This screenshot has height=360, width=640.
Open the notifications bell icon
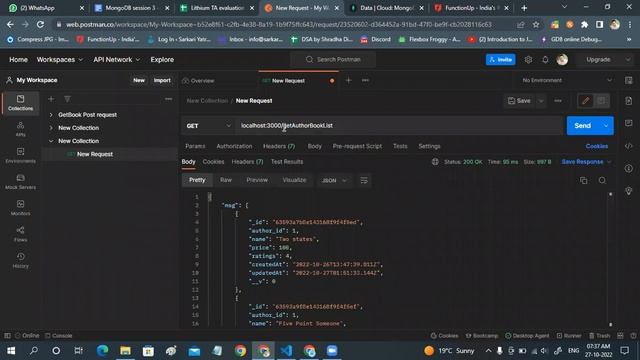coord(545,60)
